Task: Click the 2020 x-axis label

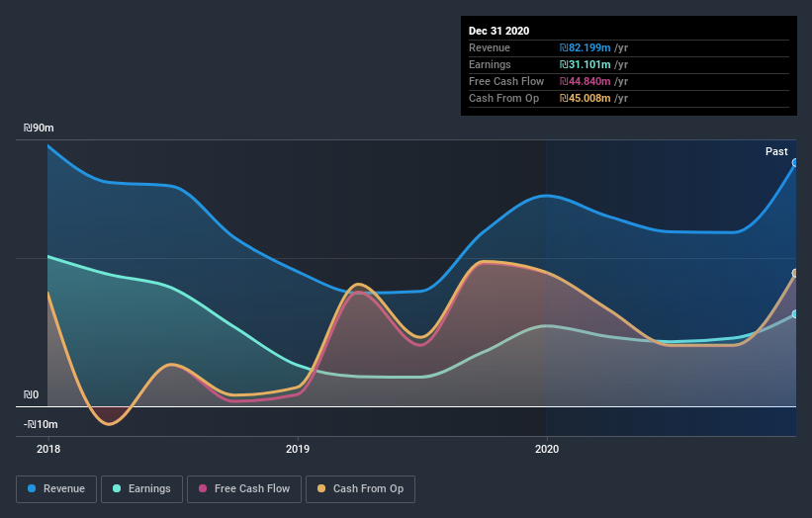Action: tap(547, 449)
